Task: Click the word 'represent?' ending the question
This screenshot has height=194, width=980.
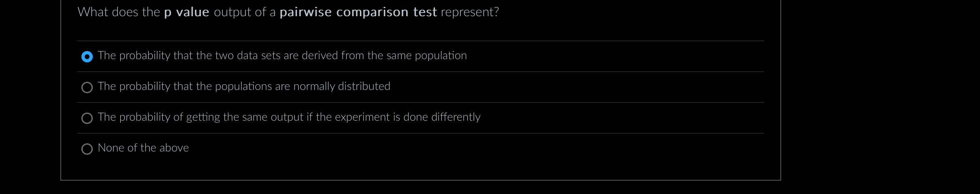Action: coord(470,12)
